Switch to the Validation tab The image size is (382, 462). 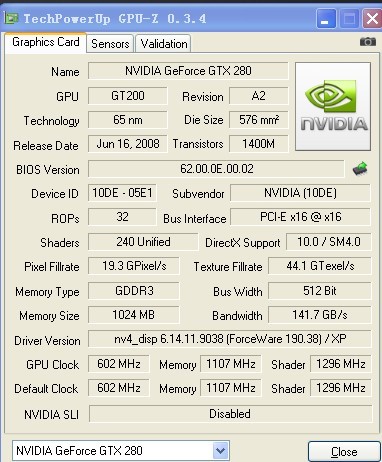pyautogui.click(x=163, y=44)
